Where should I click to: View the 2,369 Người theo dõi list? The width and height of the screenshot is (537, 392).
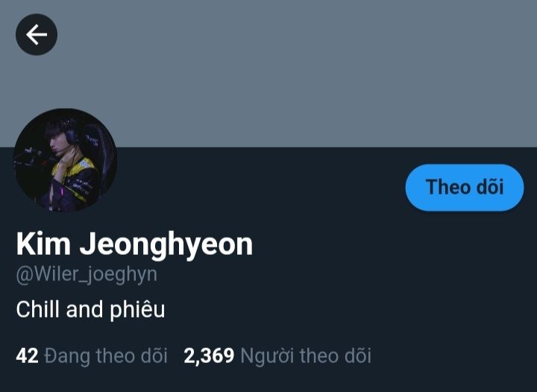tap(277, 355)
